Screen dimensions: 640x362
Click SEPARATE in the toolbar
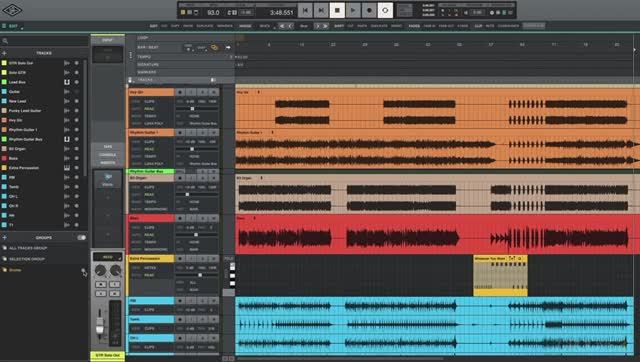tap(224, 26)
